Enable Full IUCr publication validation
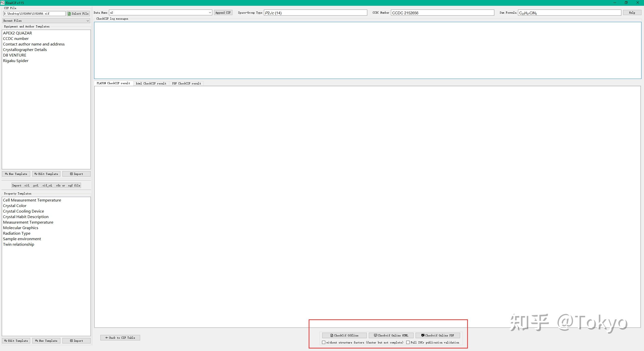 pos(408,342)
